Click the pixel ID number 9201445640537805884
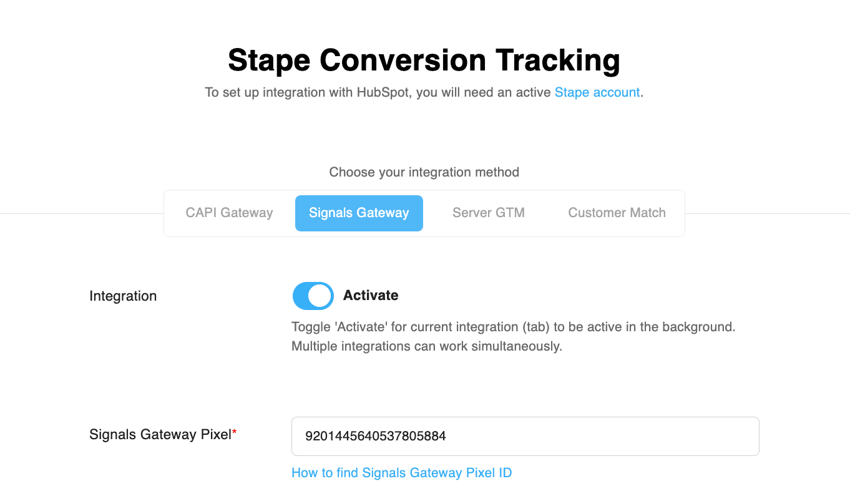Screen dimensions: 850x504 coord(375,436)
